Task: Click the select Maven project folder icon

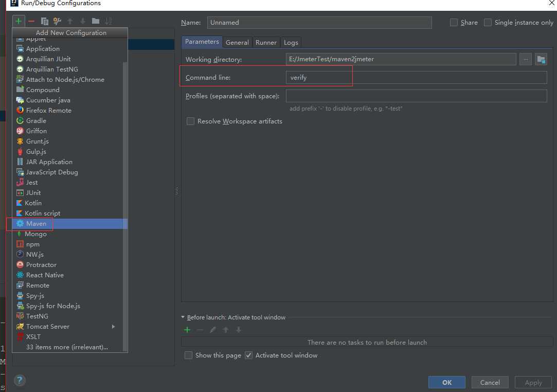Action: tap(541, 59)
